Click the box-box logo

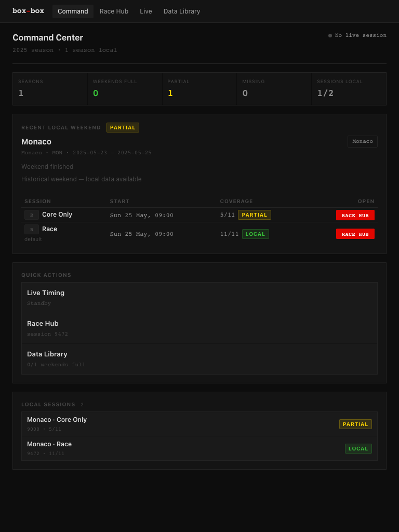pyautogui.click(x=28, y=11)
